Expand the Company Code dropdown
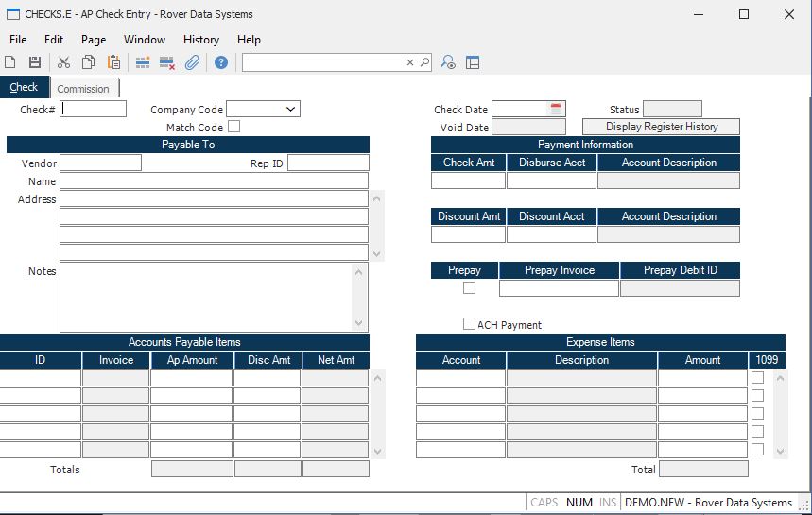The height and width of the screenshot is (515, 812). point(290,110)
